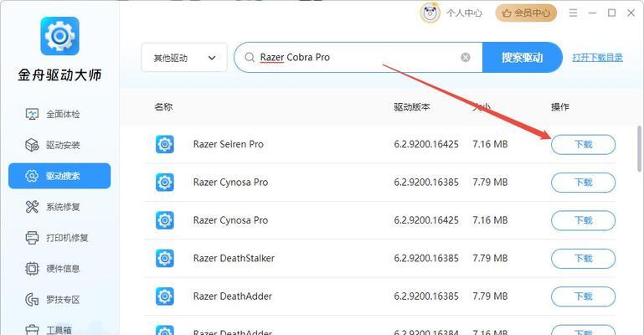Click the vertical scrollbar thumb
The width and height of the screenshot is (644, 335).
[x=639, y=148]
